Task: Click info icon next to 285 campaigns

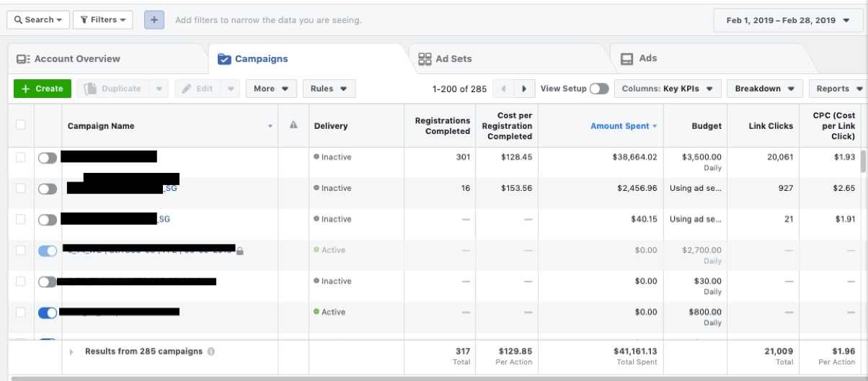Action: [211, 351]
